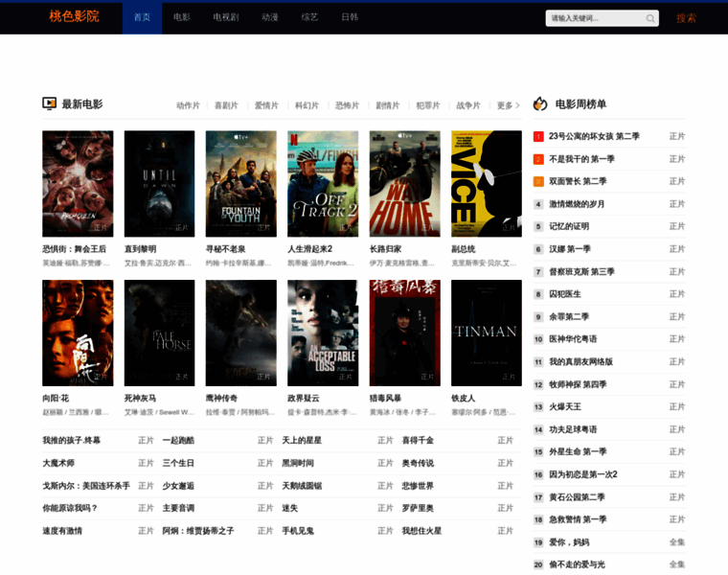Image resolution: width=728 pixels, height=575 pixels.
Task: Open the VICE 副总统 movie poster
Action: point(487,184)
